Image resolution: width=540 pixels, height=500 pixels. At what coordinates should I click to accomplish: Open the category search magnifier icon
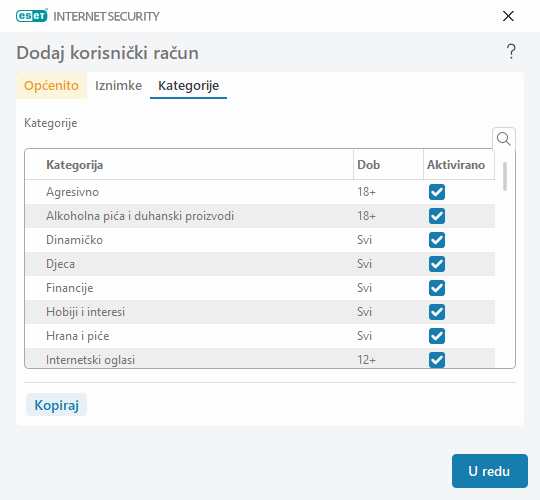pos(503,139)
